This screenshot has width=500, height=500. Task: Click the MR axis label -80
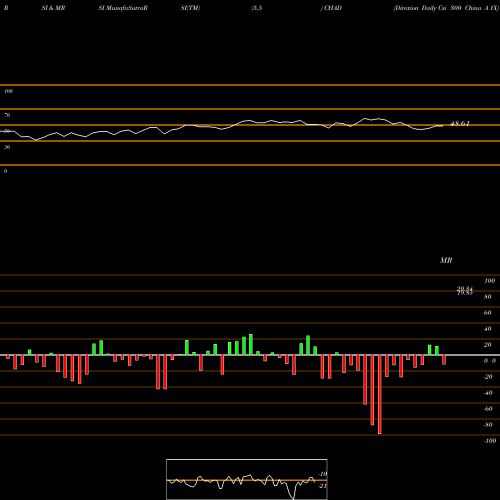[x=488, y=425]
